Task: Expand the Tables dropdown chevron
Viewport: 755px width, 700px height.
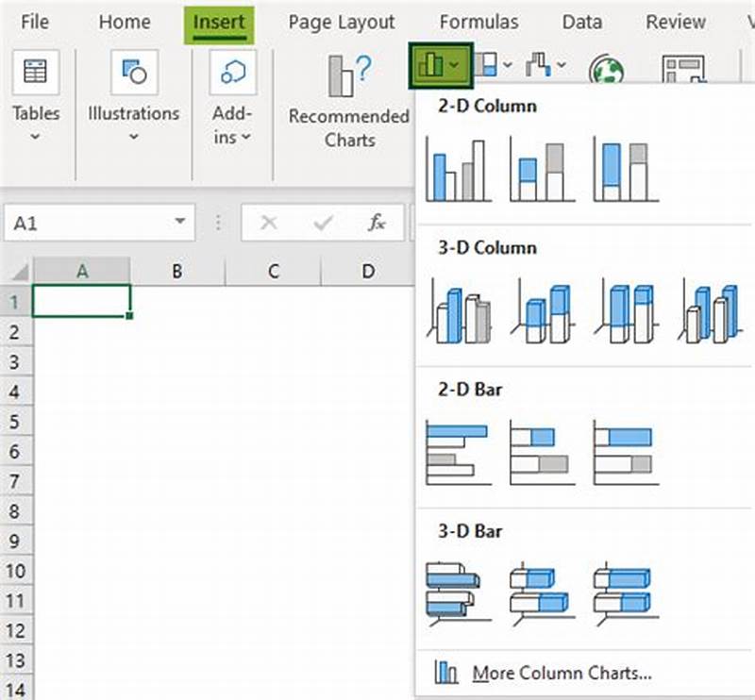Action: [35, 134]
